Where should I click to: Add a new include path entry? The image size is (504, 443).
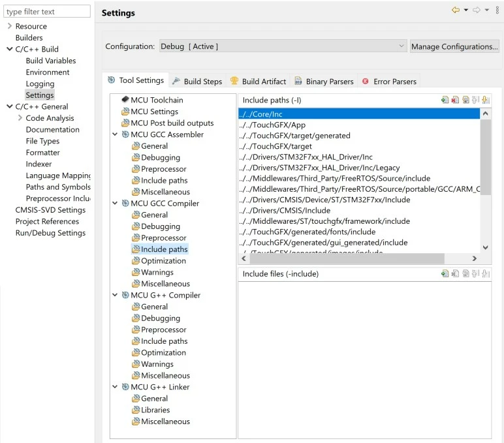tap(445, 100)
